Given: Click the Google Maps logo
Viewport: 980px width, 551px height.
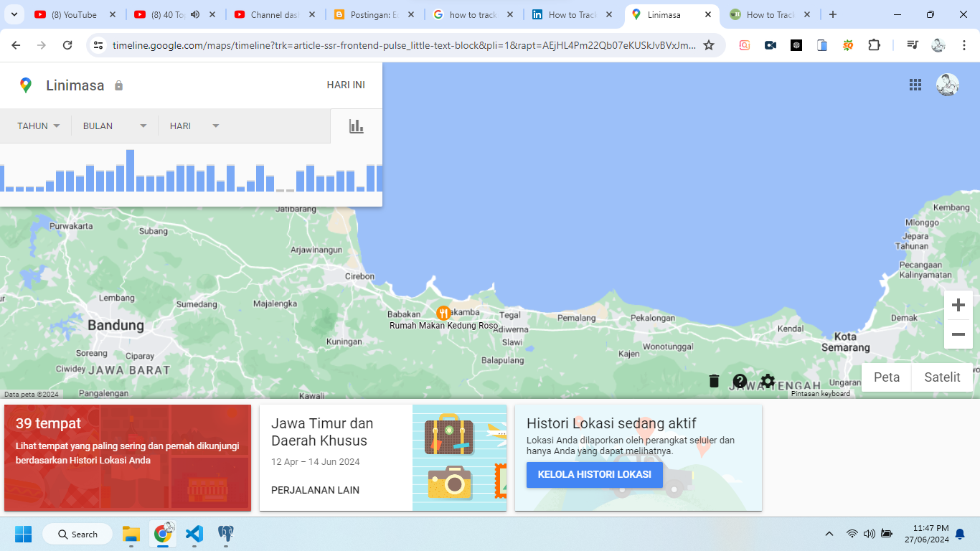Looking at the screenshot, I should 26,85.
